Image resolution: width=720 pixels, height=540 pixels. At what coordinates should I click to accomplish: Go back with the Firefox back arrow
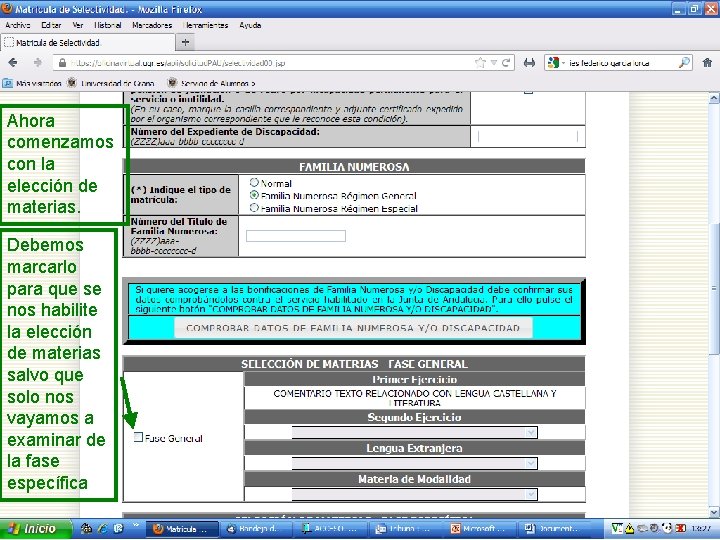[13, 62]
